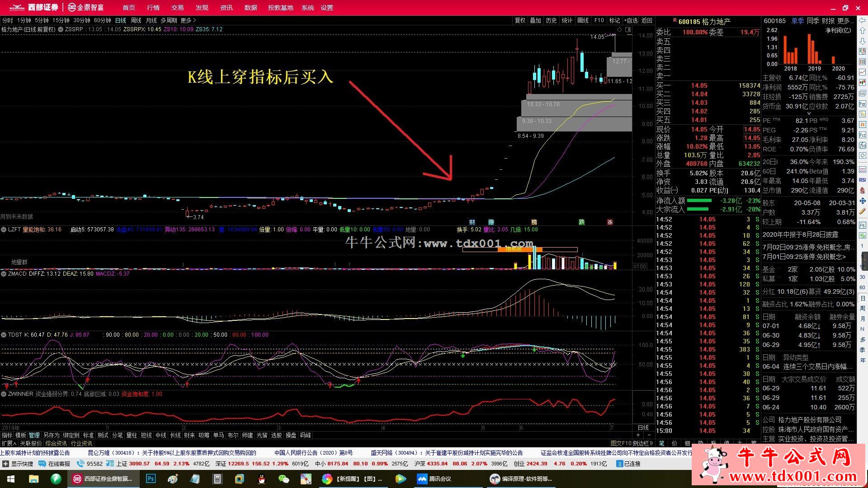Click the zoom-in plus button under chart
The width and height of the screenshot is (868, 488).
(x=638, y=435)
